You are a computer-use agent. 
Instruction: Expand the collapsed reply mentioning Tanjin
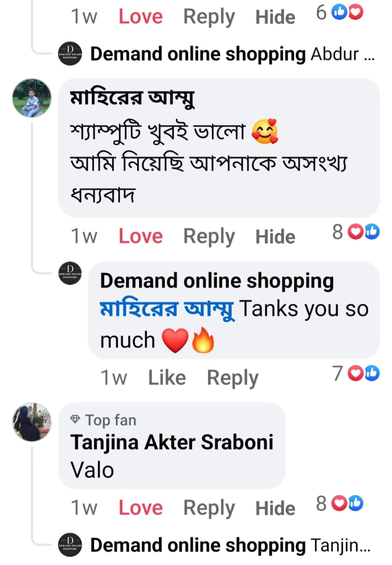230,546
